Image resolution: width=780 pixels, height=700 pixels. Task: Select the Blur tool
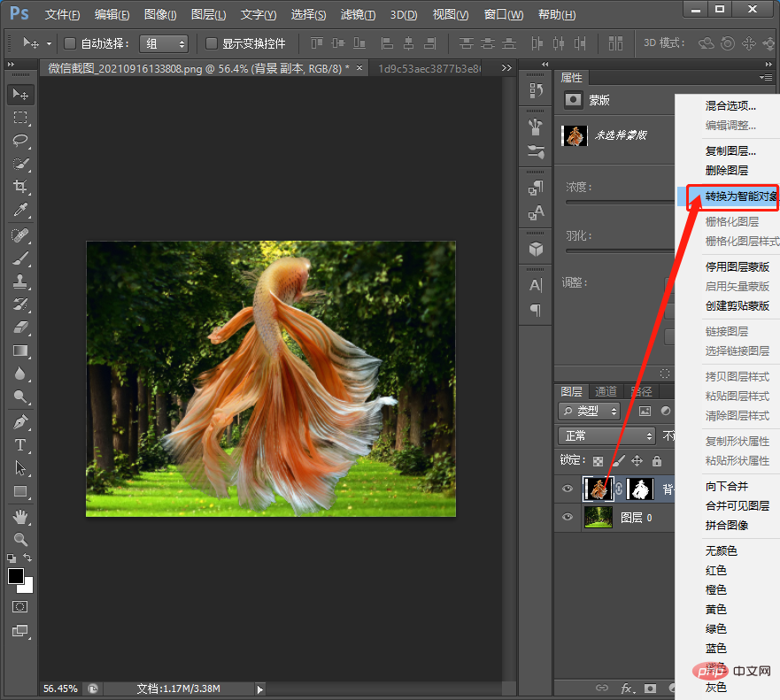point(20,373)
